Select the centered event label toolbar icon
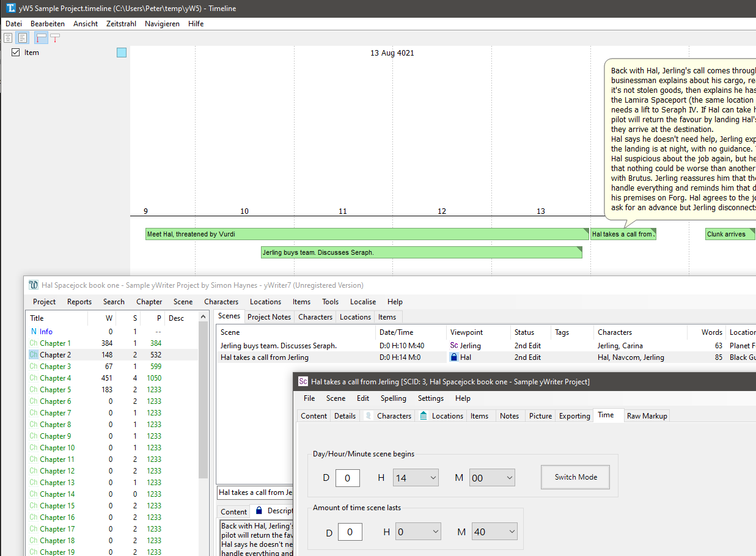Screen dimensions: 756x556 point(55,38)
